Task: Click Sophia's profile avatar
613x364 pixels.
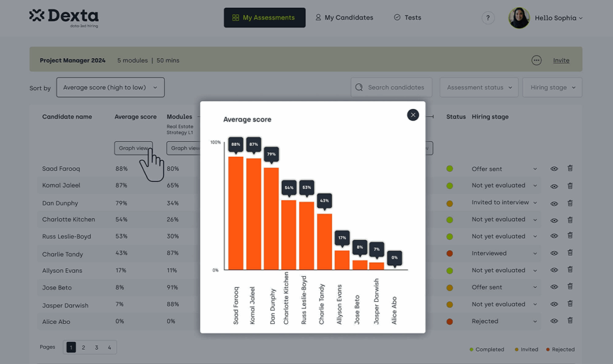Action: click(x=519, y=18)
